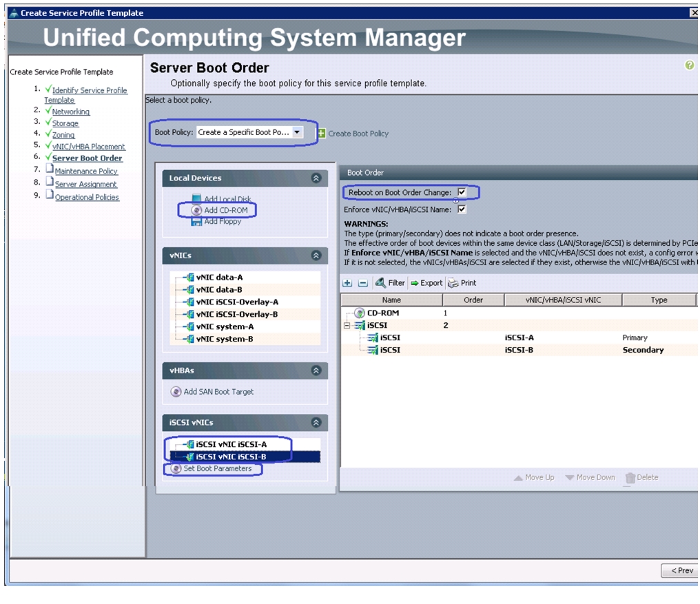700x604 pixels.
Task: Sort by the Order column header
Action: [x=473, y=300]
